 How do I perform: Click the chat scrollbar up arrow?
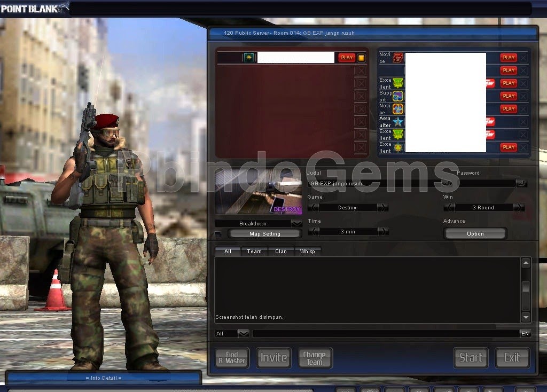526,263
